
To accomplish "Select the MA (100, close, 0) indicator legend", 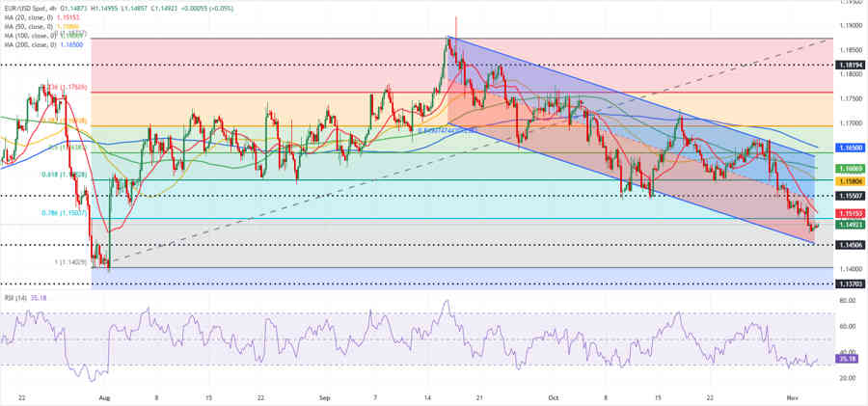I will (29, 34).
